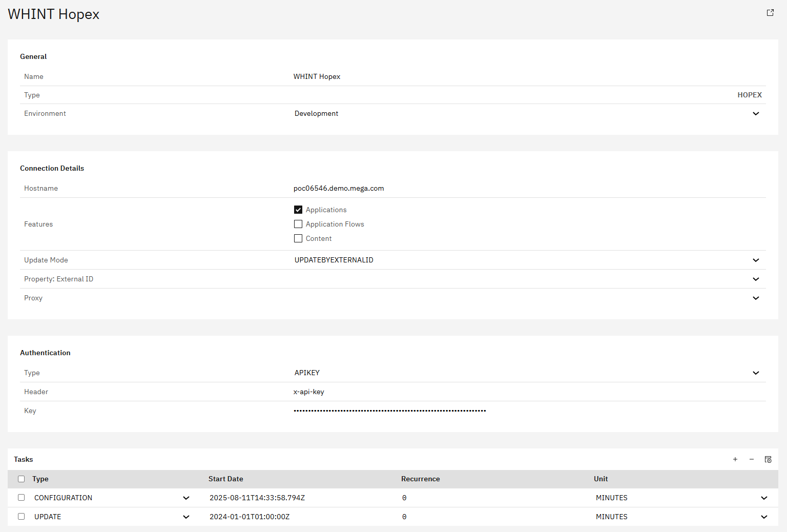Expand Property: External ID dropdown
787x532 pixels.
(x=528, y=279)
